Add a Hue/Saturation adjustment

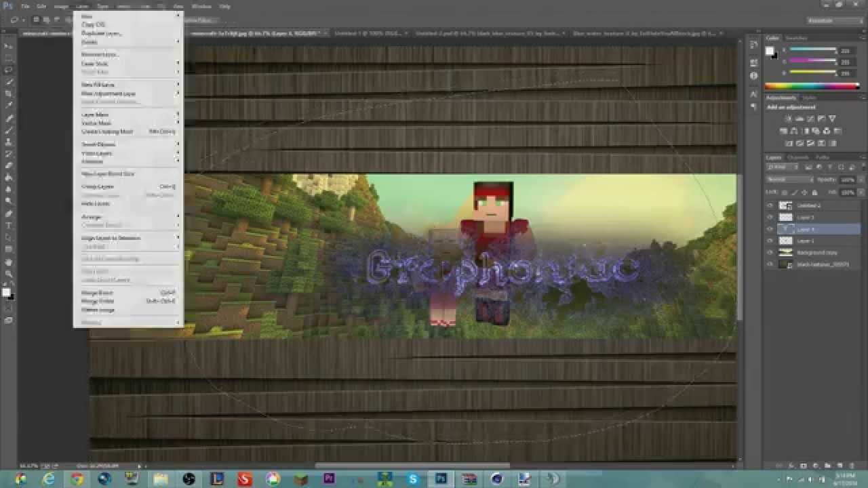click(784, 131)
